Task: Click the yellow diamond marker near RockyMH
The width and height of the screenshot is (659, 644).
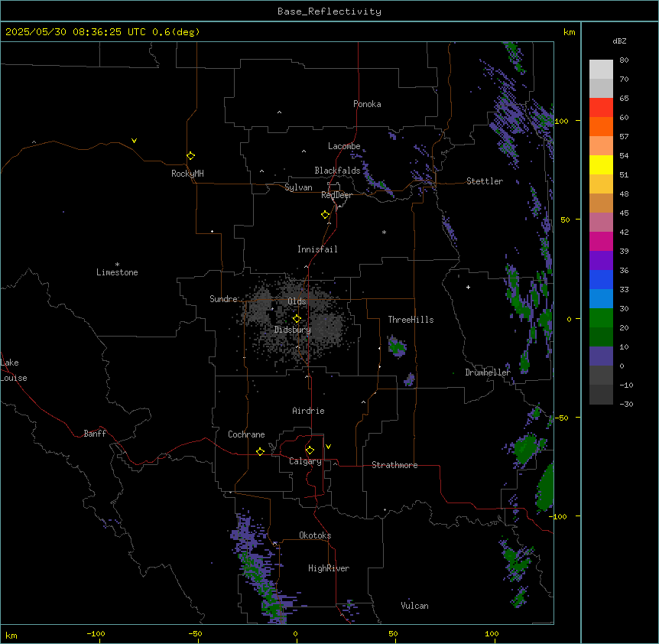Action: coord(190,156)
